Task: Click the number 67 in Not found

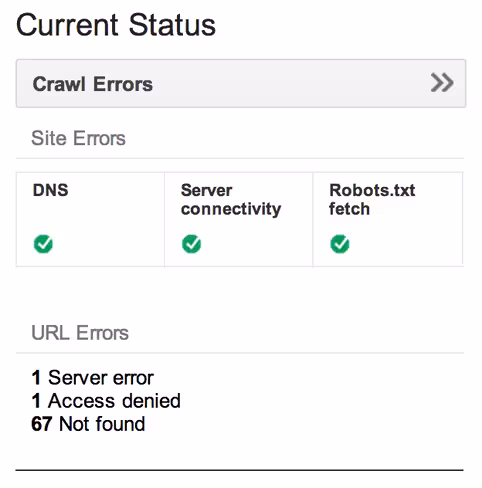Action: [x=42, y=424]
